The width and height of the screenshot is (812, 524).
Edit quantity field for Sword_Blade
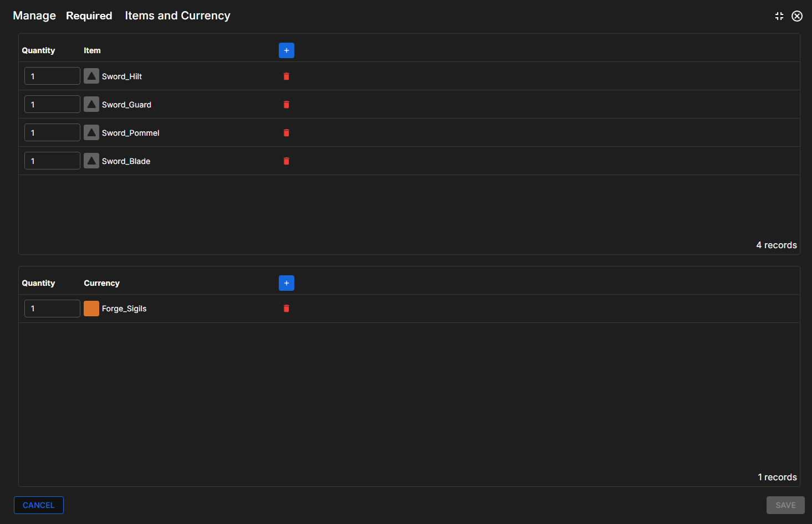pyautogui.click(x=52, y=161)
